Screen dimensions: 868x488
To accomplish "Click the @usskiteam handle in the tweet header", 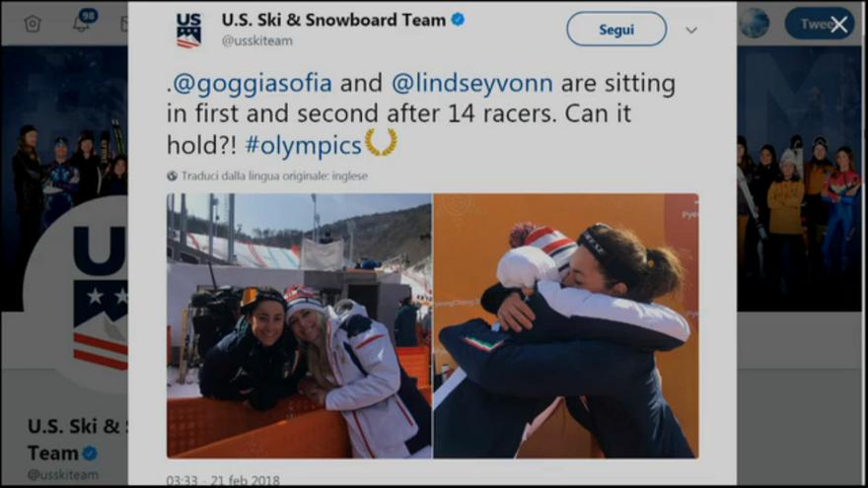I will coord(256,41).
